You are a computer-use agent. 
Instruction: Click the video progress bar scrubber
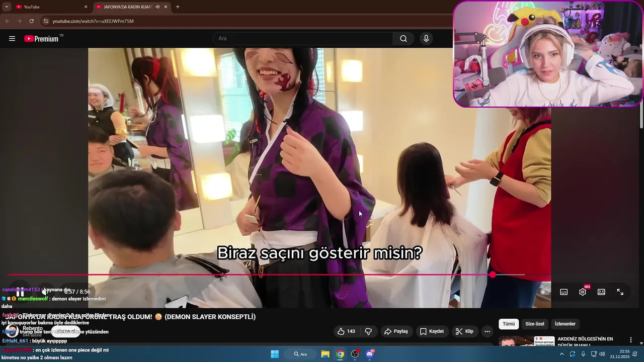(493, 275)
